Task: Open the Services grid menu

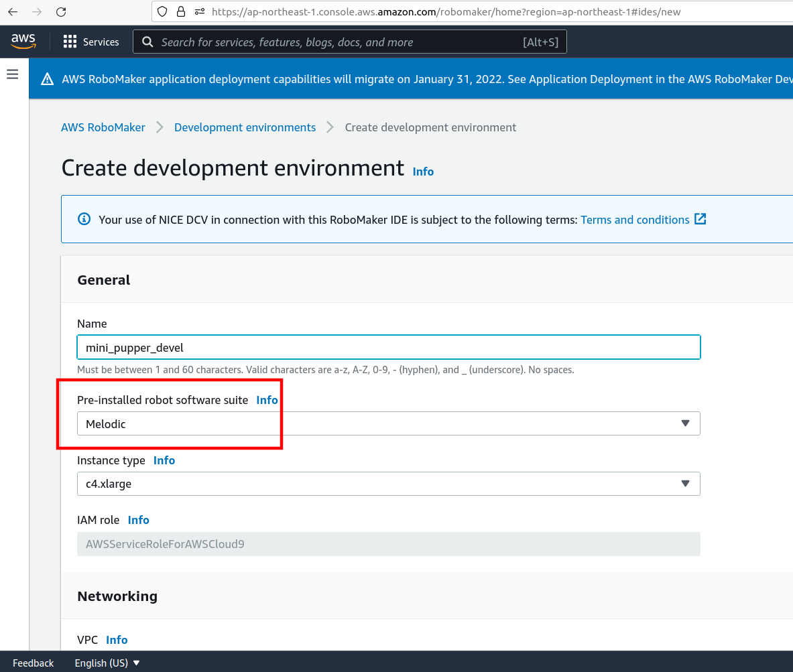Action: 91,42
